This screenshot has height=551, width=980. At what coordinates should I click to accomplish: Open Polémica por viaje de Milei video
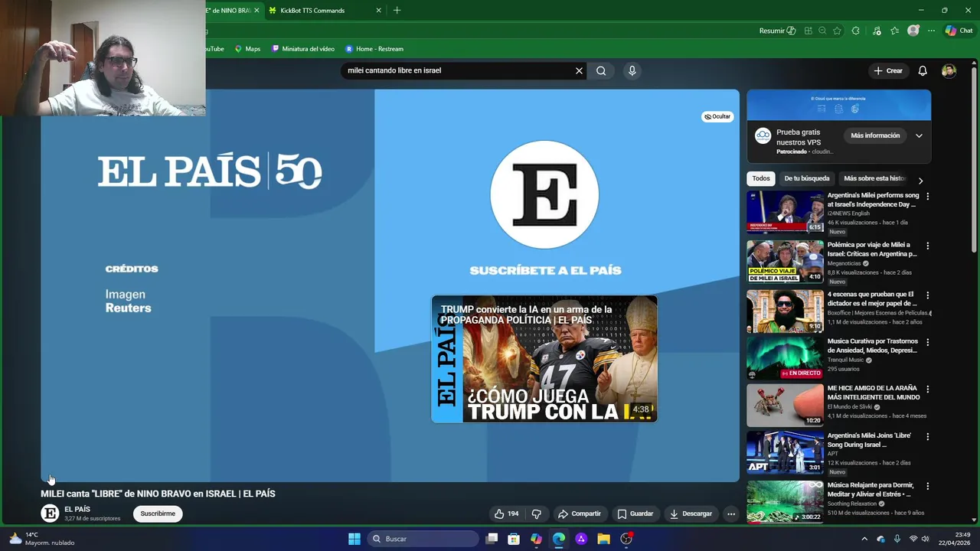click(x=786, y=262)
